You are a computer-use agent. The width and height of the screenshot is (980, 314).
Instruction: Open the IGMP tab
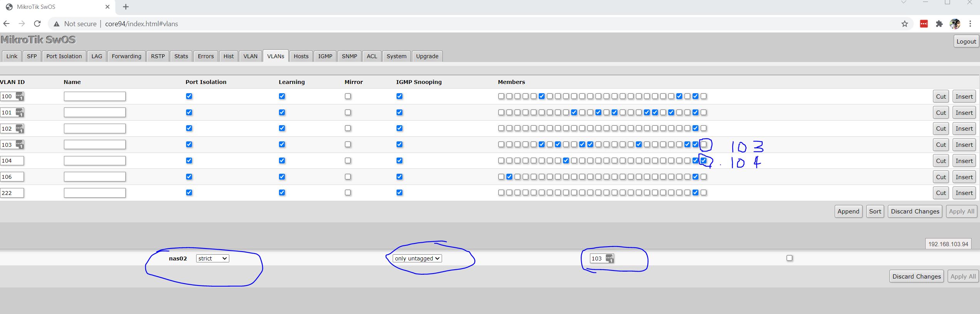(325, 56)
